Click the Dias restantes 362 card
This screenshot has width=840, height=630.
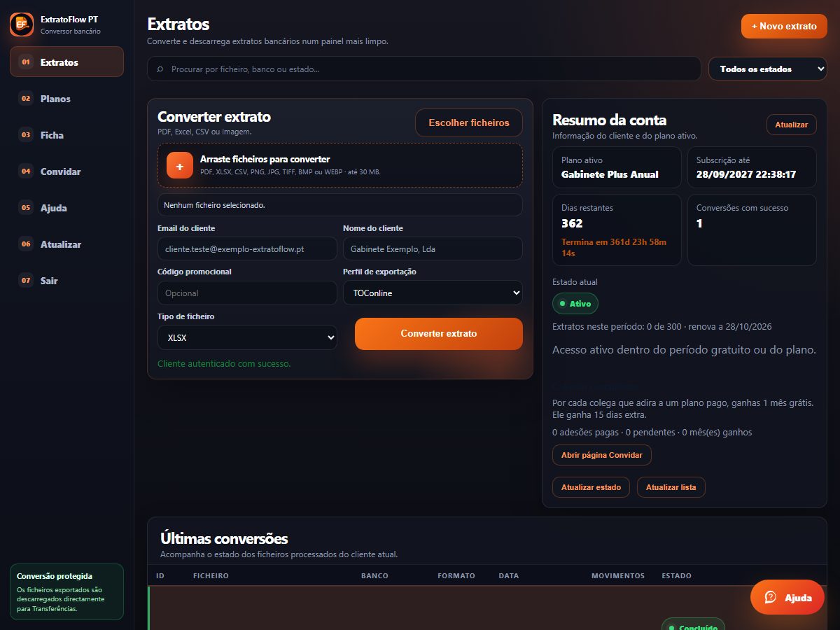tap(617, 230)
